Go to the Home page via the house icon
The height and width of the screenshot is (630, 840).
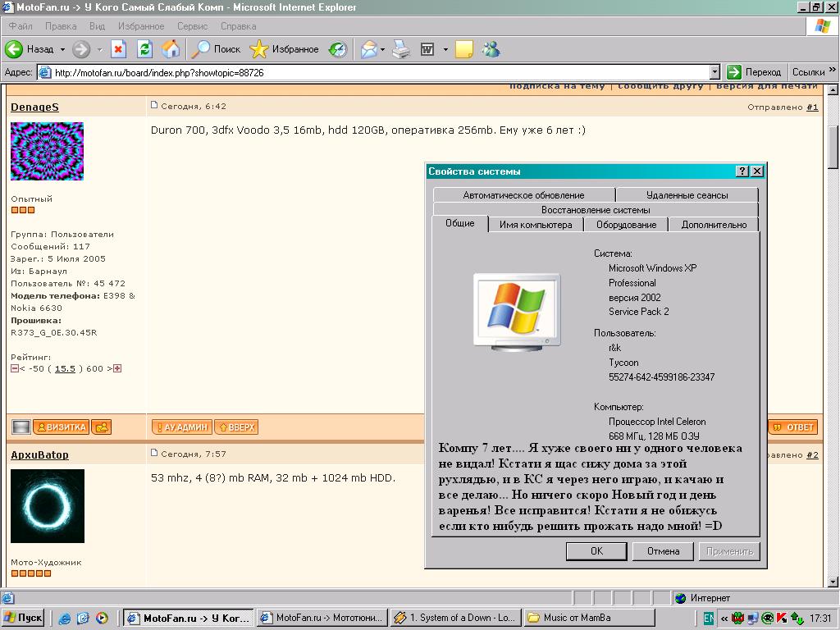click(x=171, y=49)
